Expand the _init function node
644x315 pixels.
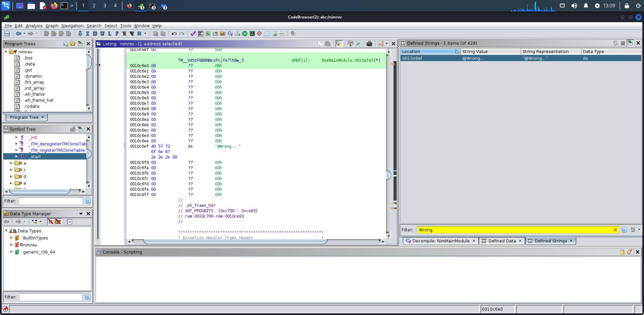(x=16, y=137)
